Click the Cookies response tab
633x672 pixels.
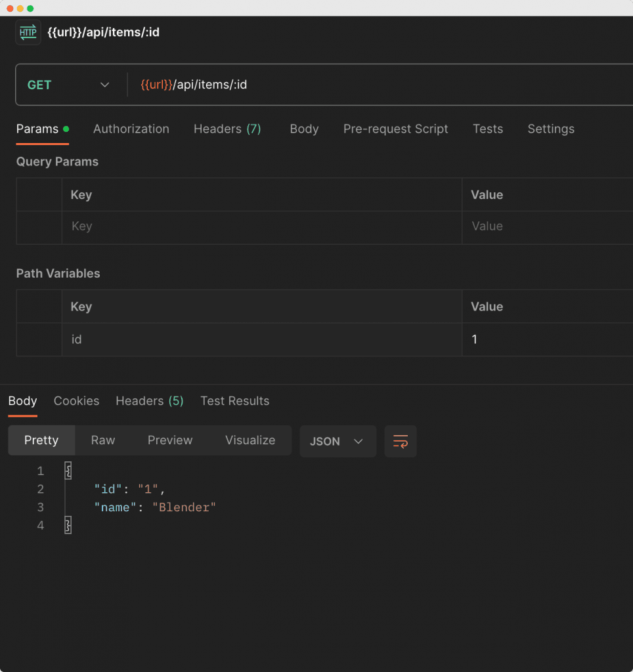click(76, 401)
